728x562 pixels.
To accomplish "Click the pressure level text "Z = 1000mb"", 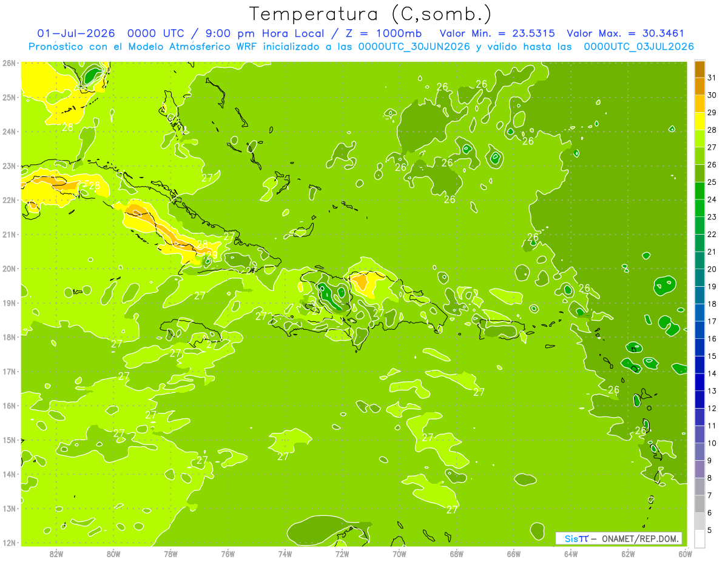I will pos(385,33).
